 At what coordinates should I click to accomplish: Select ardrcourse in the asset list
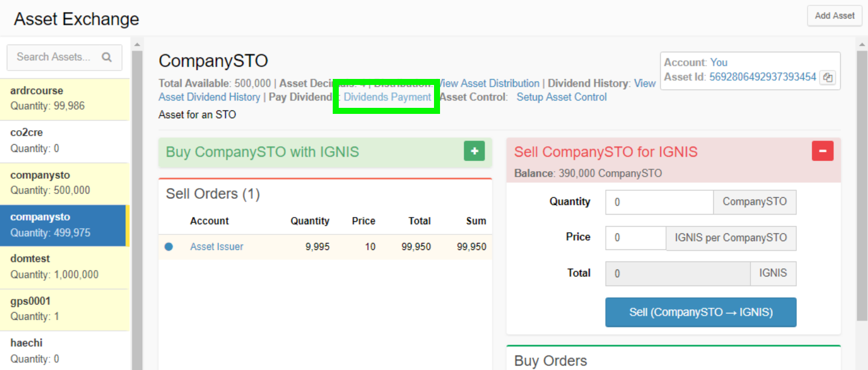(x=64, y=99)
